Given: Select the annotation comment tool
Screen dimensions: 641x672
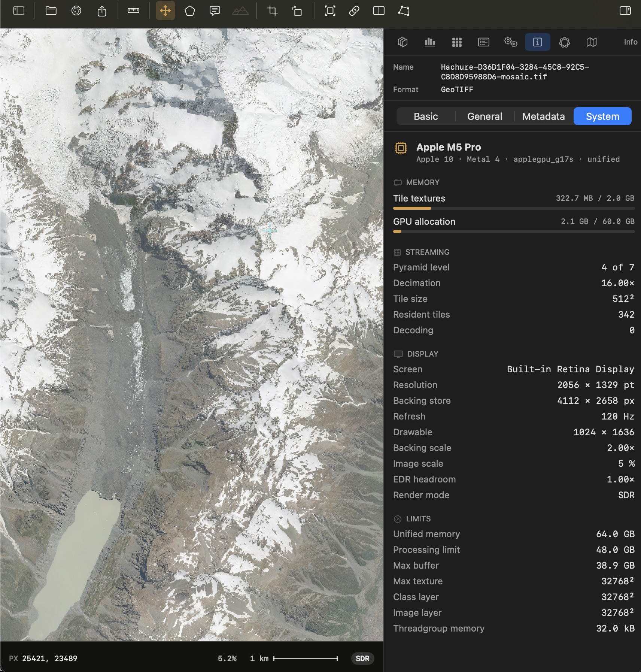Looking at the screenshot, I should pyautogui.click(x=215, y=11).
